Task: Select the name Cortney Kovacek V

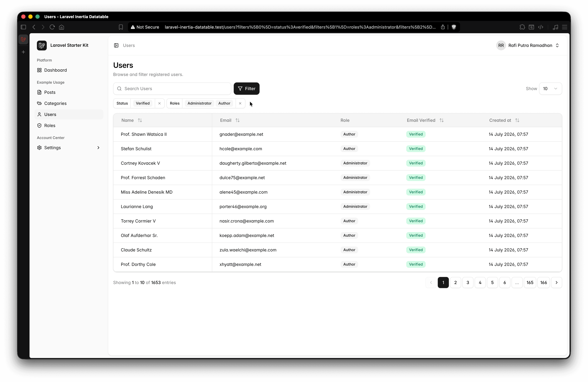Action: click(x=140, y=163)
